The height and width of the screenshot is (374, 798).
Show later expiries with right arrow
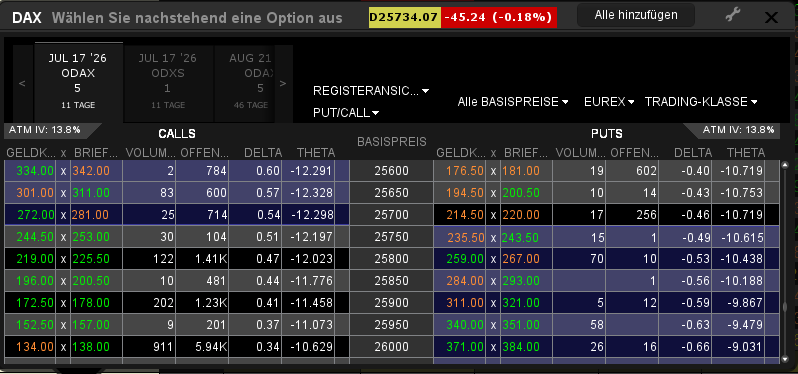(x=283, y=83)
